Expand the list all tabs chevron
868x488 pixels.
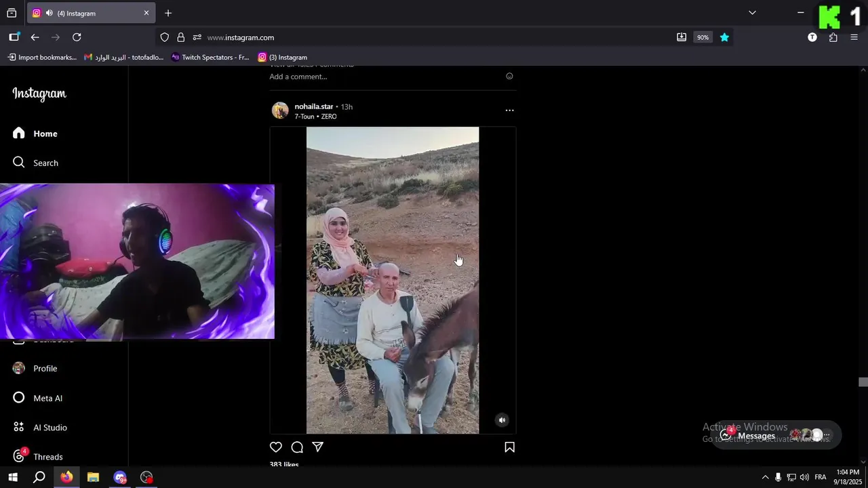pyautogui.click(x=752, y=13)
